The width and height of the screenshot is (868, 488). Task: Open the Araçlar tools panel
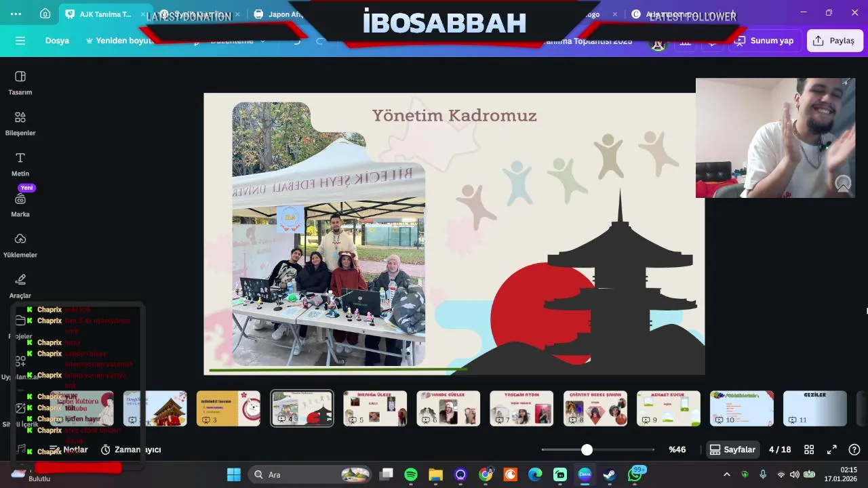[20, 286]
